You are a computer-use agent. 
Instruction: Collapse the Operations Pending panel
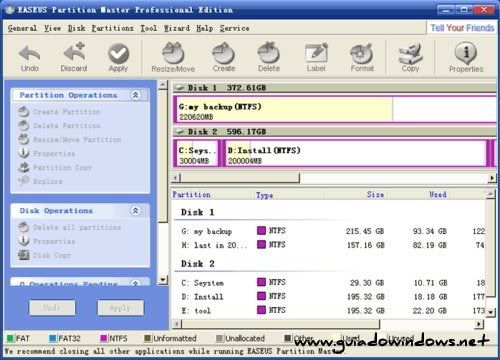136,283
